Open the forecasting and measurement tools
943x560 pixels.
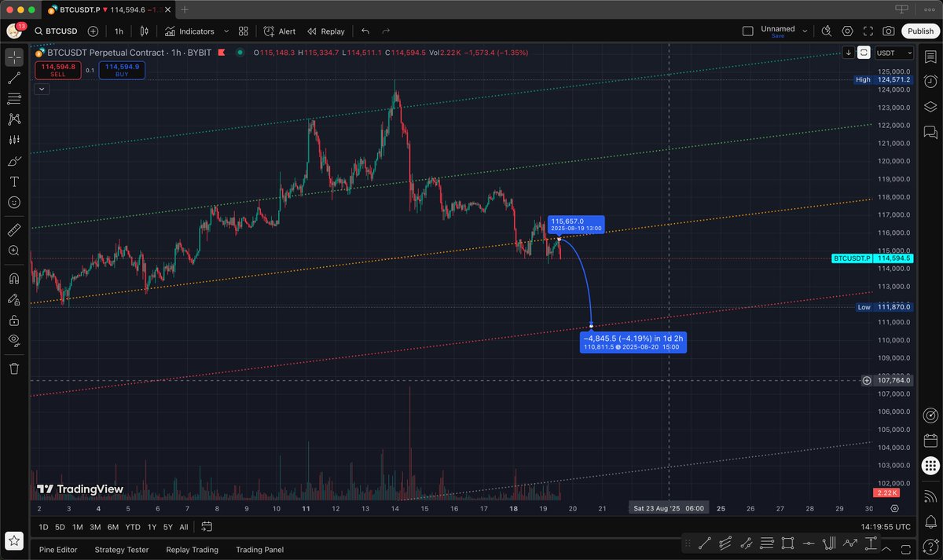[14, 140]
